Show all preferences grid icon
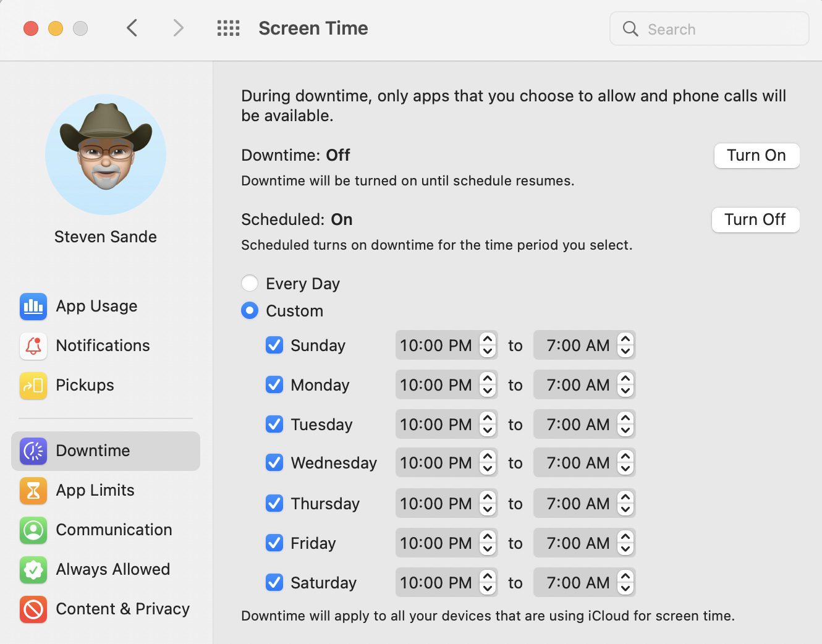Viewport: 822px width, 644px height. [x=228, y=28]
